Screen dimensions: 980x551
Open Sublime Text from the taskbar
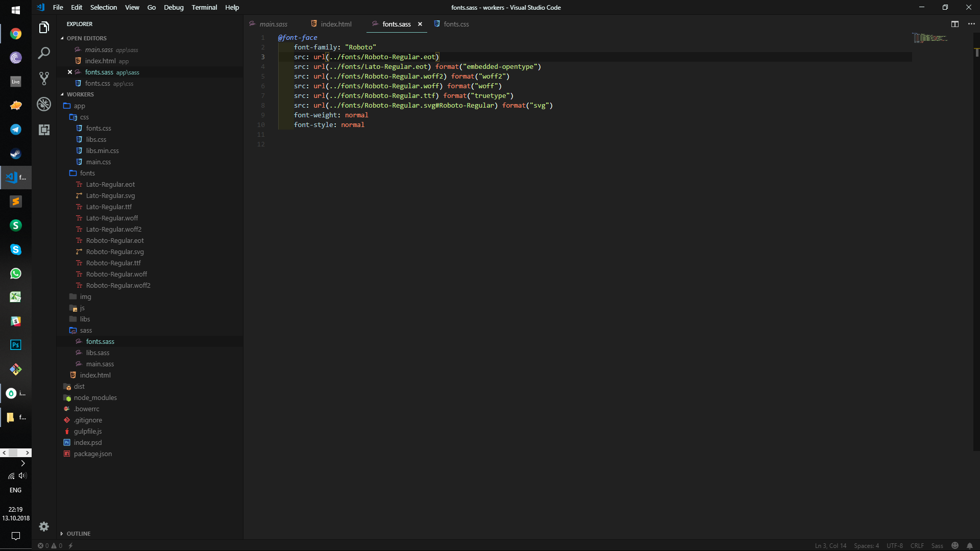(x=16, y=202)
